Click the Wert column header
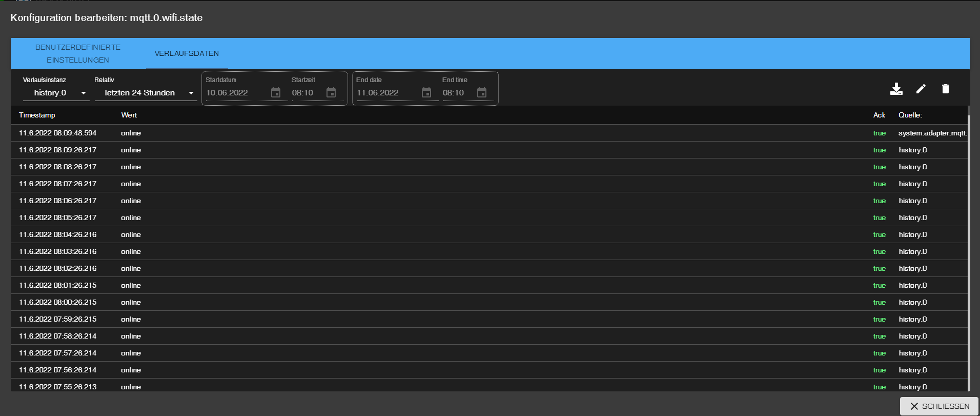Screen dimensions: 980x416 [x=129, y=115]
